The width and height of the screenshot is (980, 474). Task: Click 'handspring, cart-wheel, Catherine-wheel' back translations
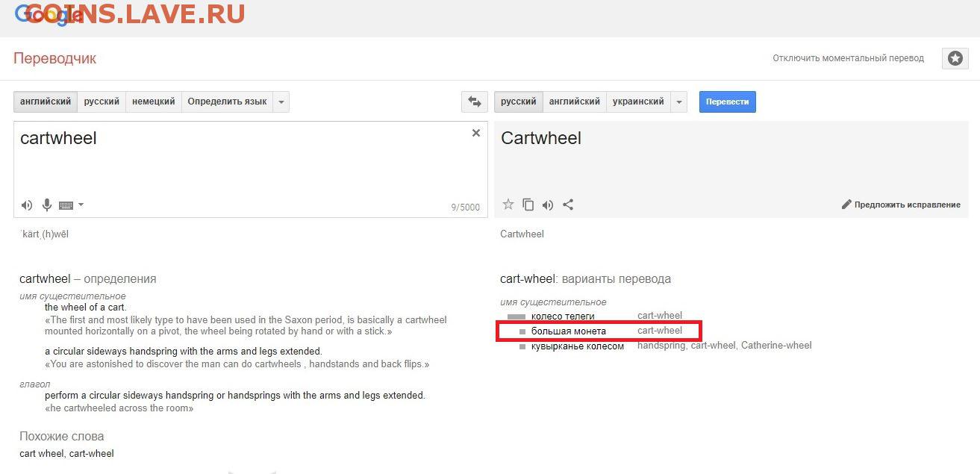click(724, 346)
